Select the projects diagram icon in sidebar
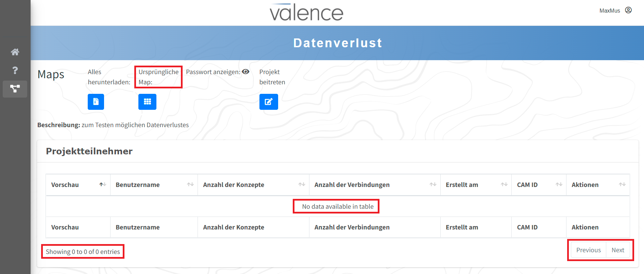This screenshot has height=274, width=644. [x=15, y=89]
